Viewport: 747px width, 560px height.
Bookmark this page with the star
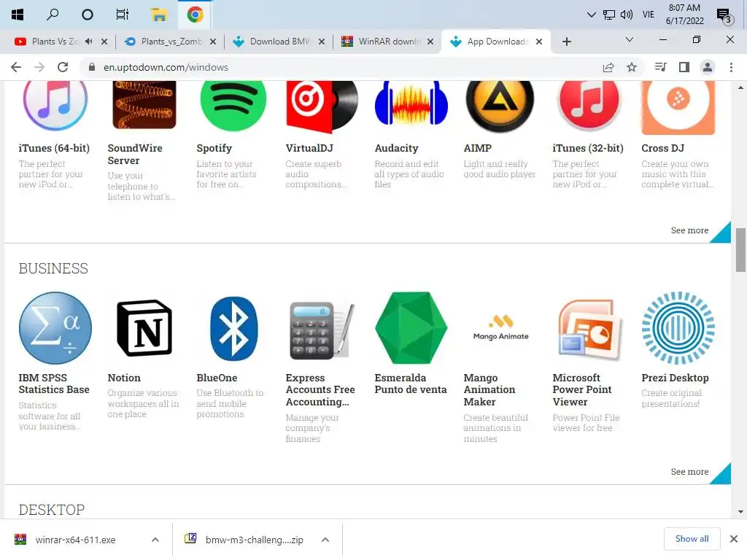tap(632, 67)
